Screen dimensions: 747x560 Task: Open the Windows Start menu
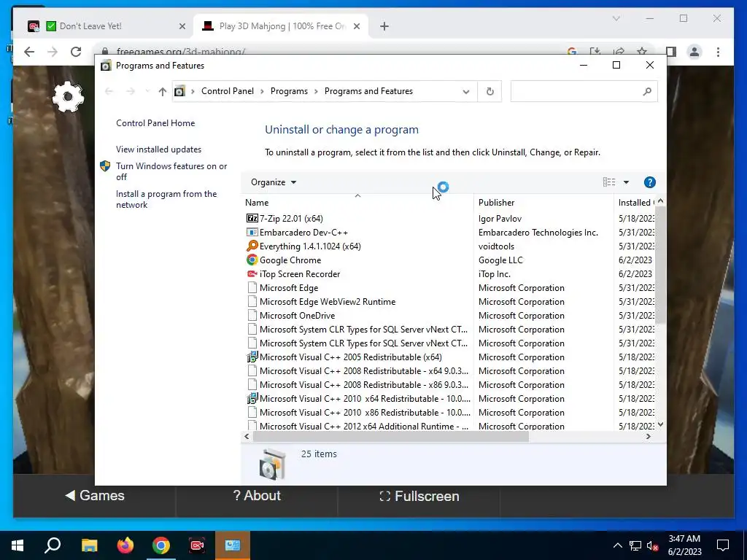(x=18, y=545)
